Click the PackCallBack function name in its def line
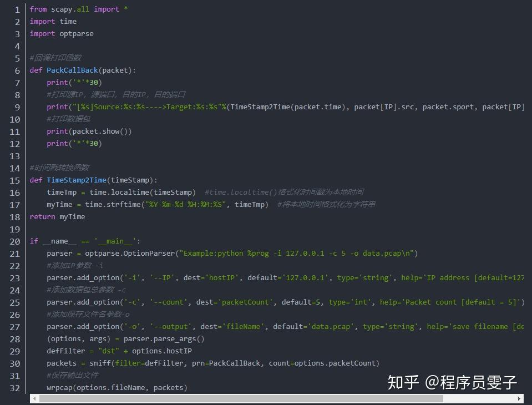Screen dimensions: 532x405 click(72, 70)
